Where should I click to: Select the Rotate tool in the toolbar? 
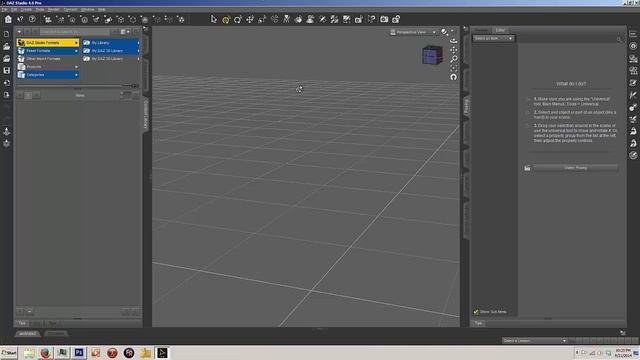[238, 20]
